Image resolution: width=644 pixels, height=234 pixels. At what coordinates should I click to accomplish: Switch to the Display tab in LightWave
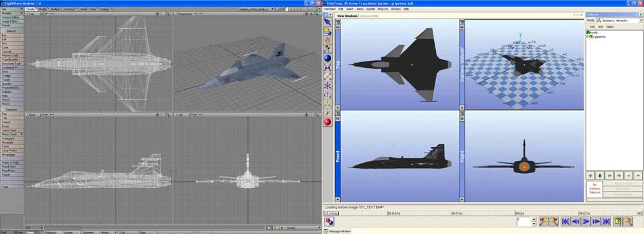(104, 9)
